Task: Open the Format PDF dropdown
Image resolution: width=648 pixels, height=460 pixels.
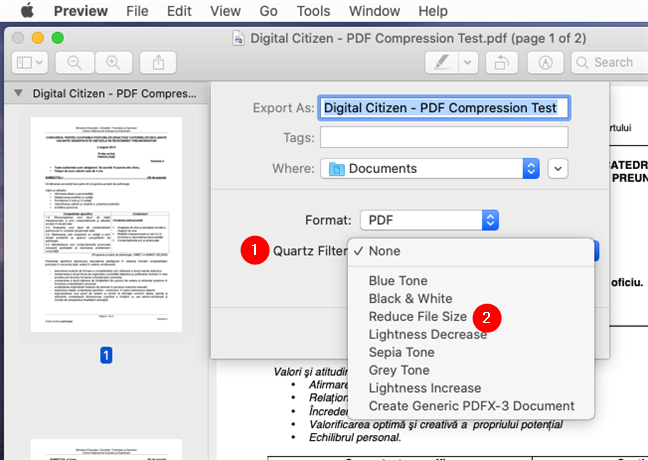Action: 429,219
